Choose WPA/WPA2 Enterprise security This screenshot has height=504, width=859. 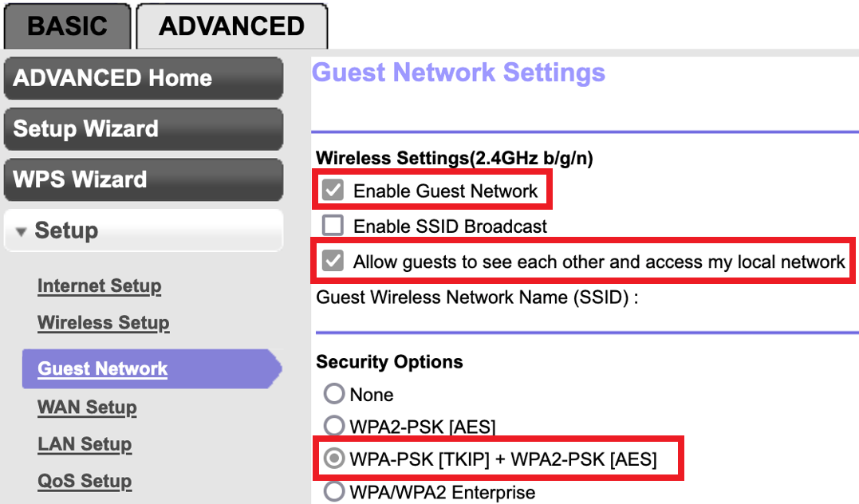[x=334, y=491]
